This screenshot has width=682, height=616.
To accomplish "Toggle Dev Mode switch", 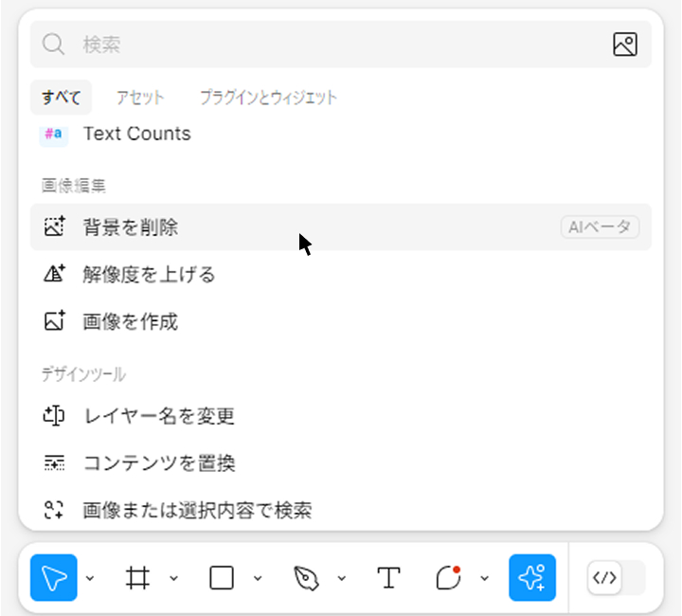I will [615, 577].
